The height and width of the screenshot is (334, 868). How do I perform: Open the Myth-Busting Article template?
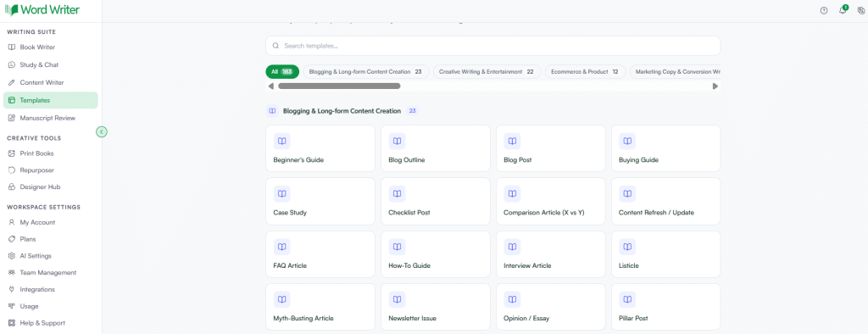tap(320, 307)
